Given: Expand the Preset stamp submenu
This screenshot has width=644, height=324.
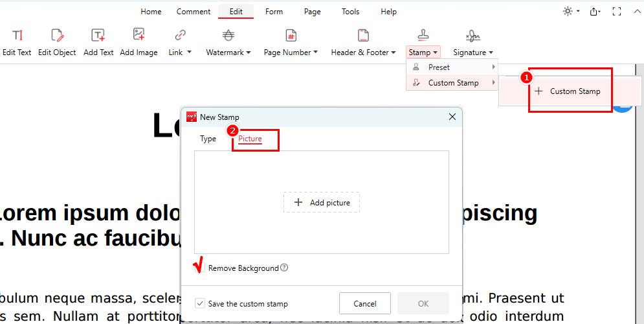Looking at the screenshot, I should 452,67.
